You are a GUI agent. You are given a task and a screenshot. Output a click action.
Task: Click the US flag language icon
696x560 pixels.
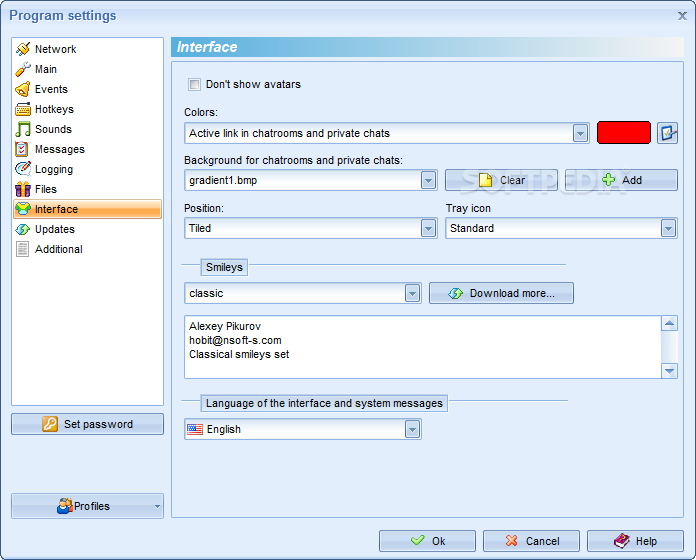195,429
